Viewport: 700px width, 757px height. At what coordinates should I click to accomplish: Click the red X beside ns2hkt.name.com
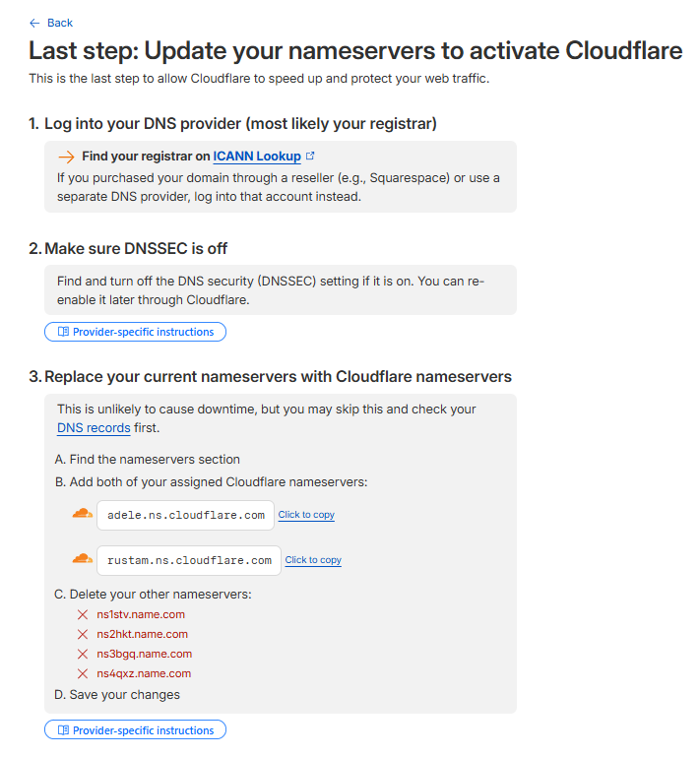[83, 634]
